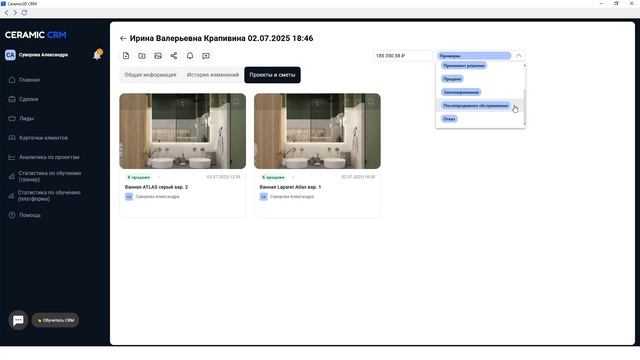Collapse the status dropdown with the chevron
The width and height of the screenshot is (640, 360).
pos(519,56)
